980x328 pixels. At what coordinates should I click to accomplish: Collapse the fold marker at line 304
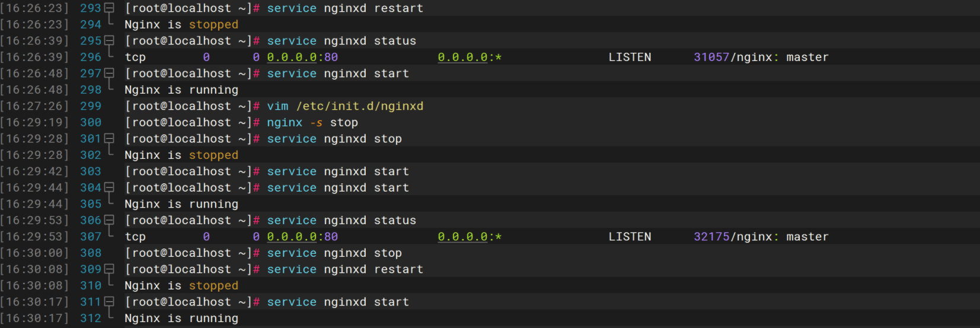coord(109,187)
